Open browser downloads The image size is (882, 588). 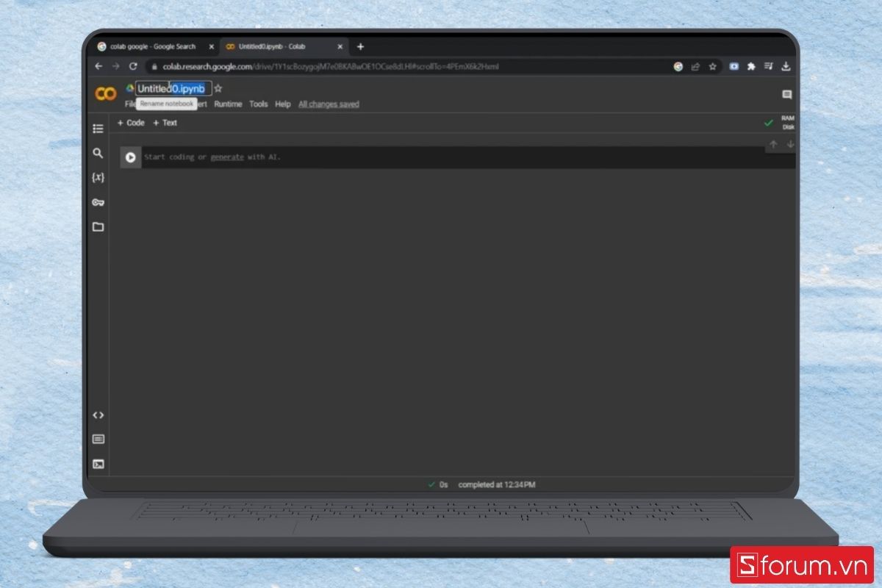pos(786,66)
